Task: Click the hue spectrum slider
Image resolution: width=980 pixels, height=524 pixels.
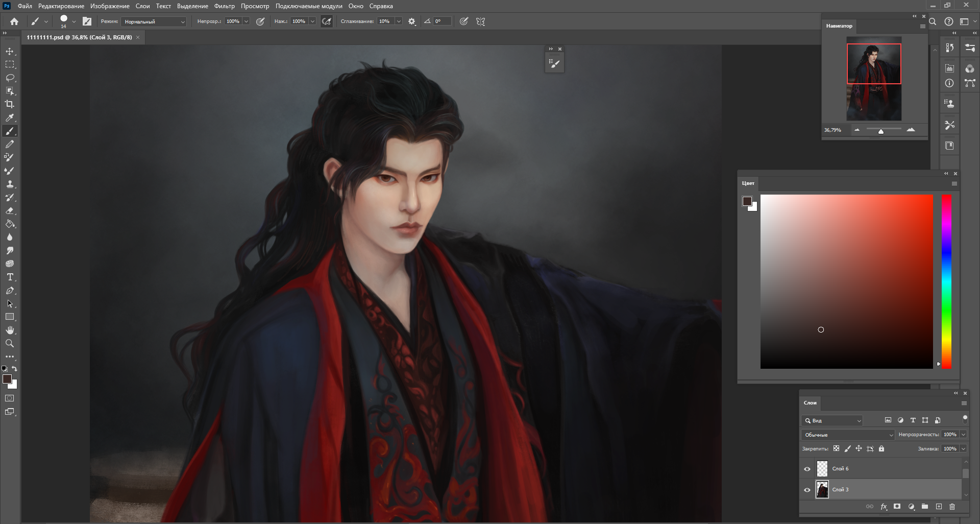Action: [946, 281]
